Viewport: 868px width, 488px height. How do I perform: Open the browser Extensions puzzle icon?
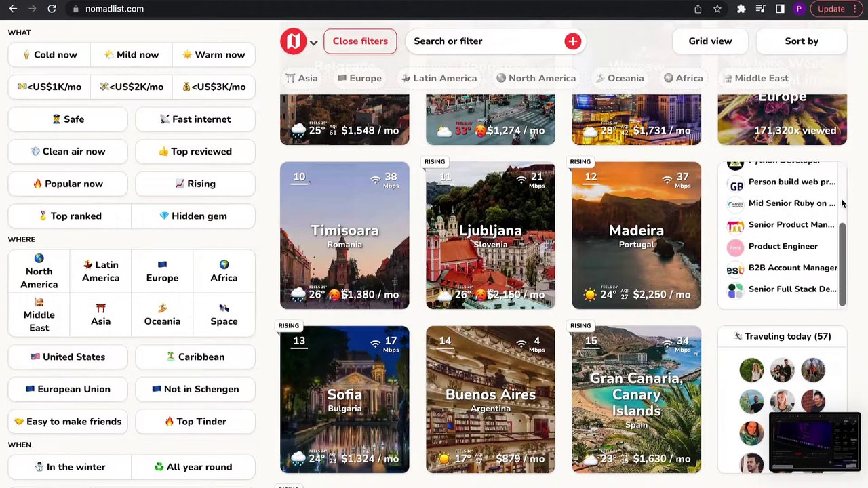tap(741, 9)
